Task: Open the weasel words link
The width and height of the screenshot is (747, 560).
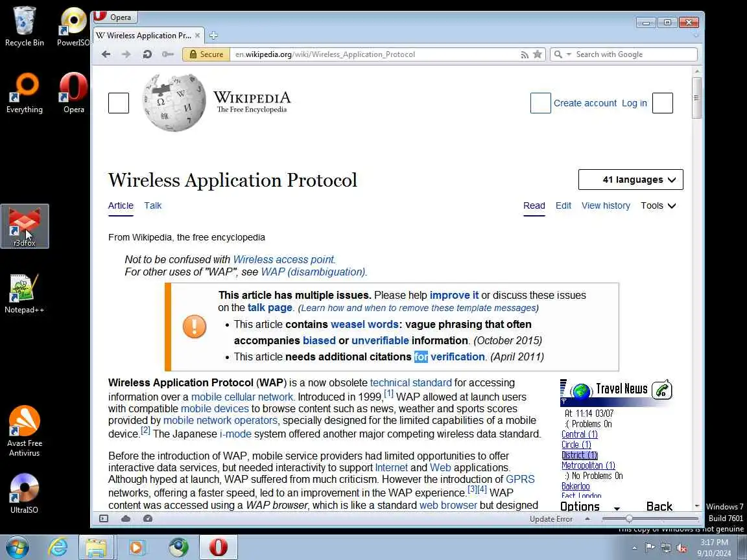Action: 364,324
